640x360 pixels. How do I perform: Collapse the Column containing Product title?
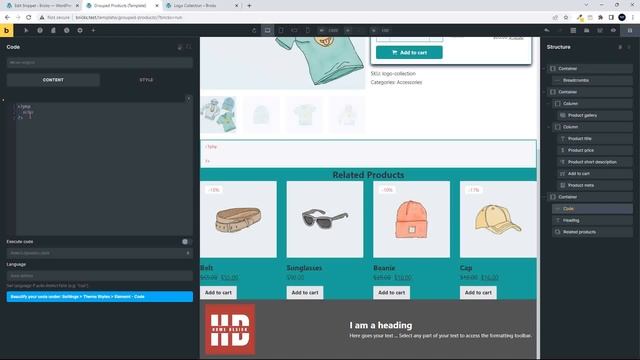click(549, 127)
